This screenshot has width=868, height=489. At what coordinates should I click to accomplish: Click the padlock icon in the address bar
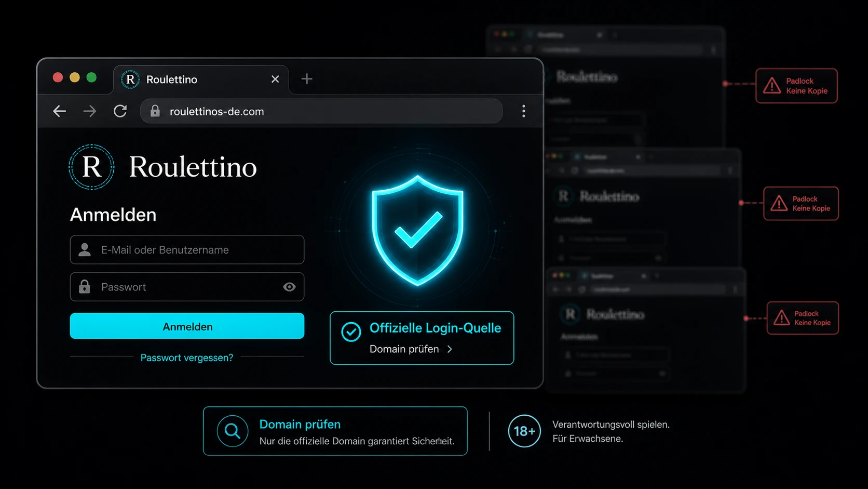click(x=155, y=111)
